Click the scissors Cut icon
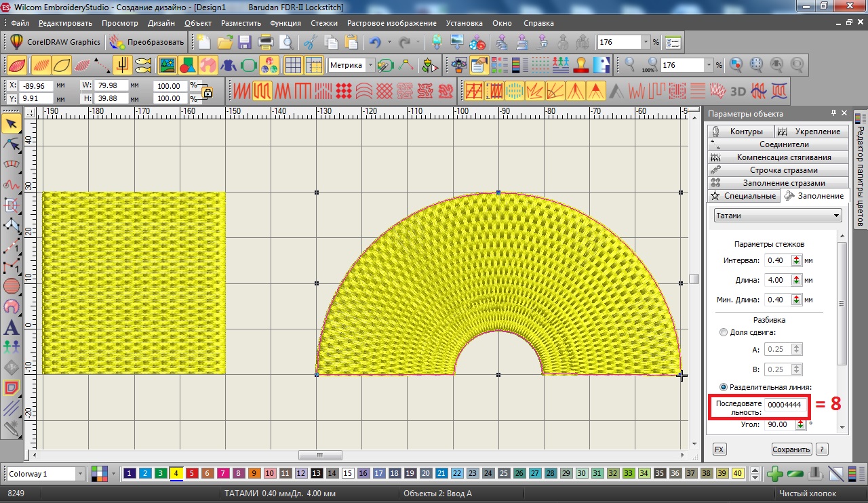868x503 pixels. click(310, 43)
